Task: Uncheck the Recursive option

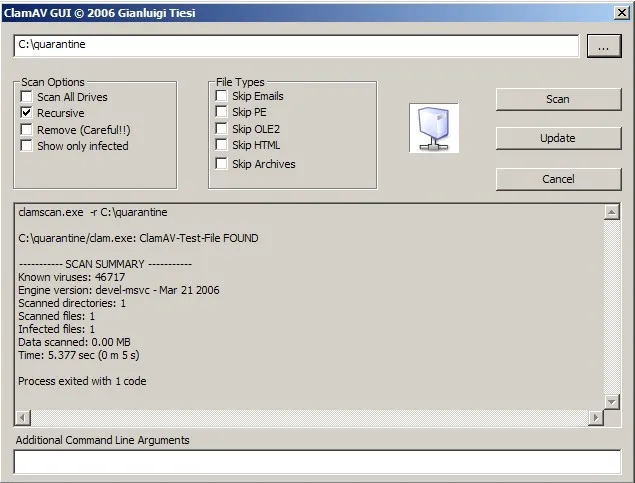Action: click(x=26, y=113)
